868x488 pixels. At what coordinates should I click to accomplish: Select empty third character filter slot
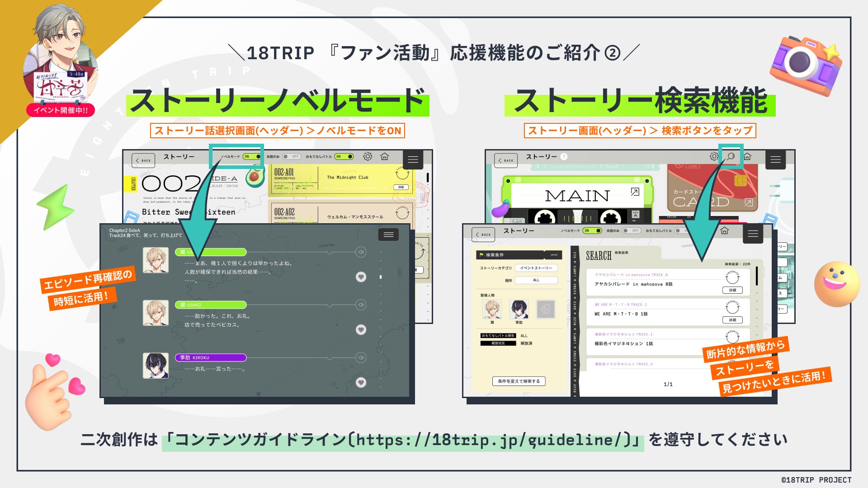(546, 309)
